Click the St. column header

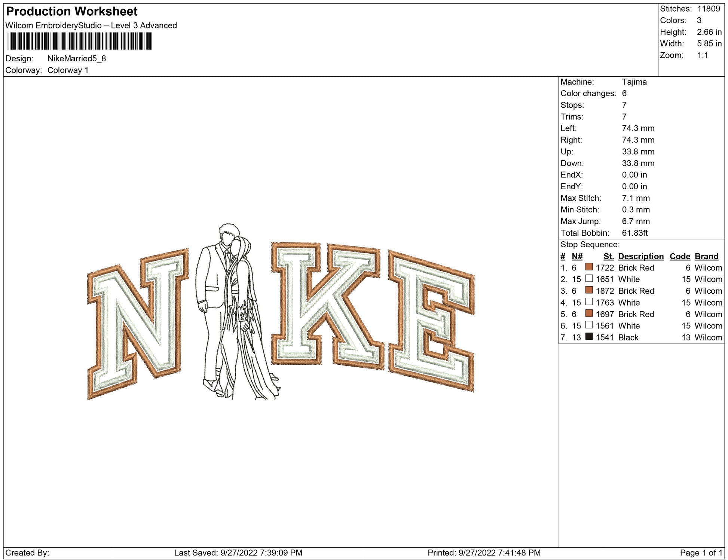608,256
